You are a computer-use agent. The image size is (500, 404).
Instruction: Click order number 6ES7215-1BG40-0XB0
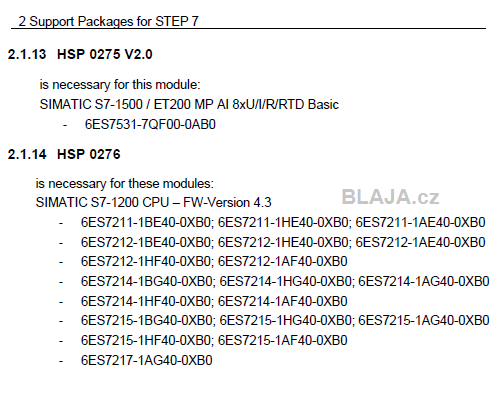point(147,320)
